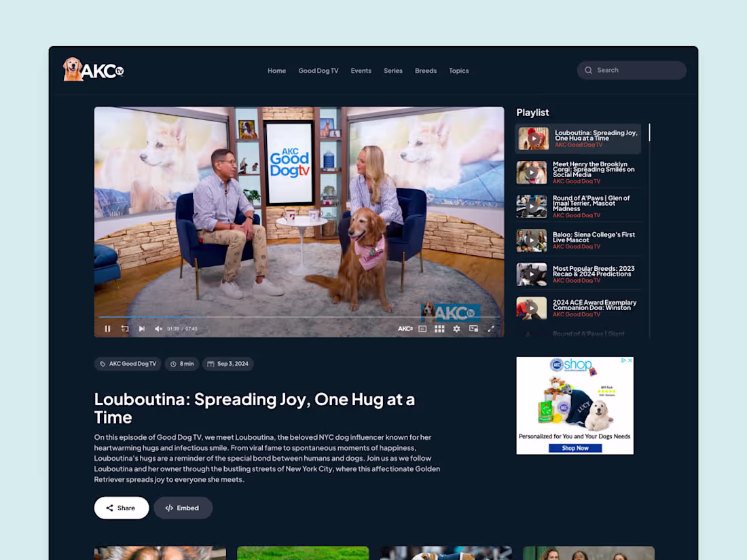Viewport: 747px width, 560px height.
Task: Select Home in the navigation bar
Action: click(x=276, y=71)
